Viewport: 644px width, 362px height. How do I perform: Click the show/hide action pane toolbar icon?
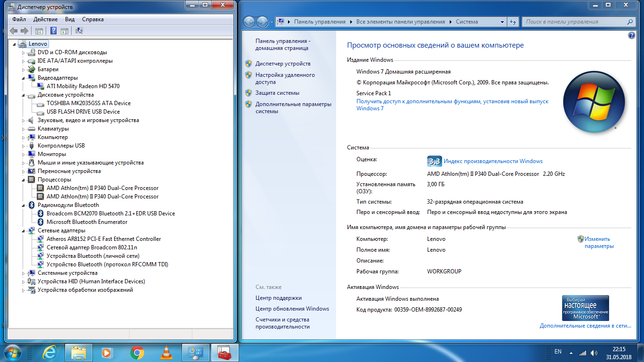65,31
